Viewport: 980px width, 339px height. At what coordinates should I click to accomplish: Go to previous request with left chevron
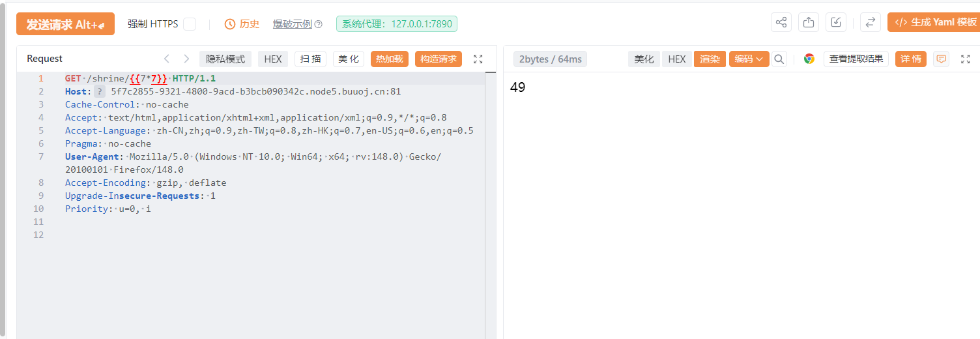point(167,59)
